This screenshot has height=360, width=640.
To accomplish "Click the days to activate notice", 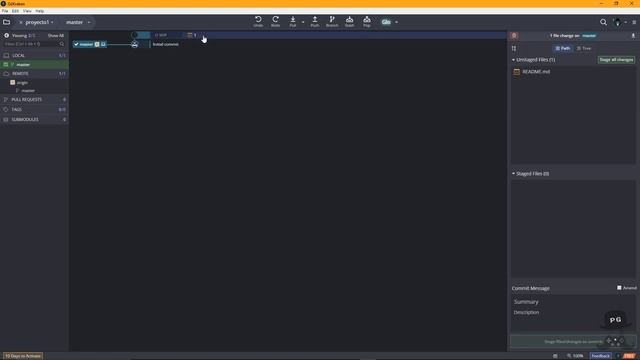I will coord(23,356).
